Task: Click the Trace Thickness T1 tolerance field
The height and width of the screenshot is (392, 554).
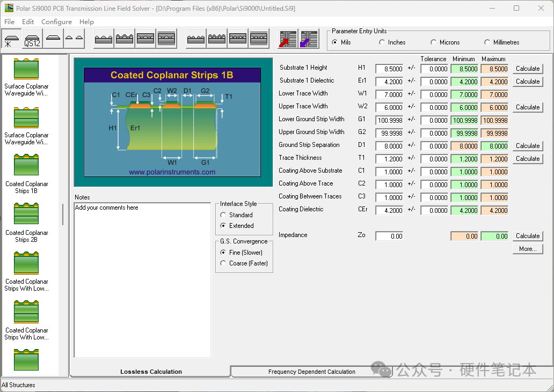Action: 434,159
